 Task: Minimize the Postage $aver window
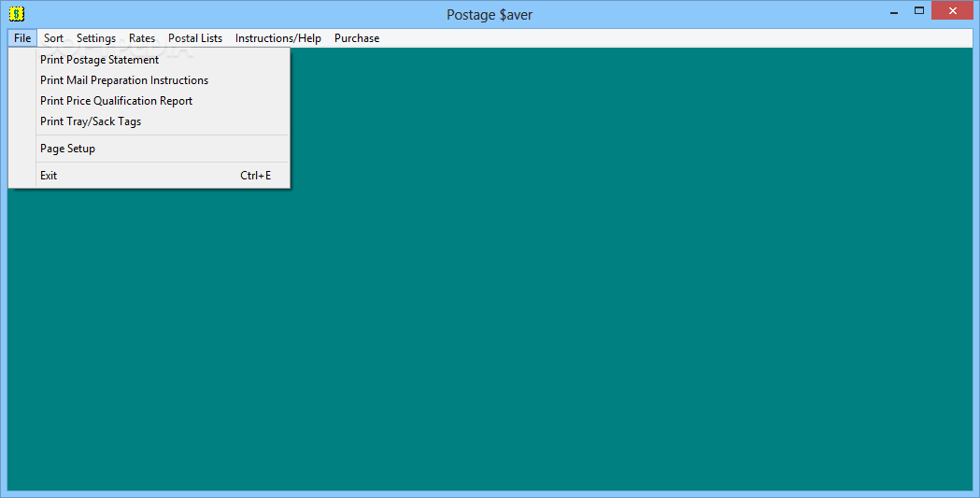click(x=894, y=10)
